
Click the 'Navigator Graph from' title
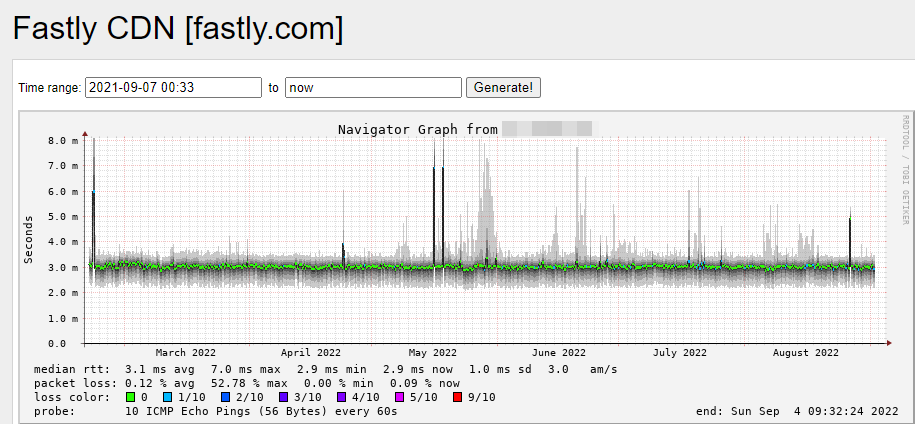point(417,129)
